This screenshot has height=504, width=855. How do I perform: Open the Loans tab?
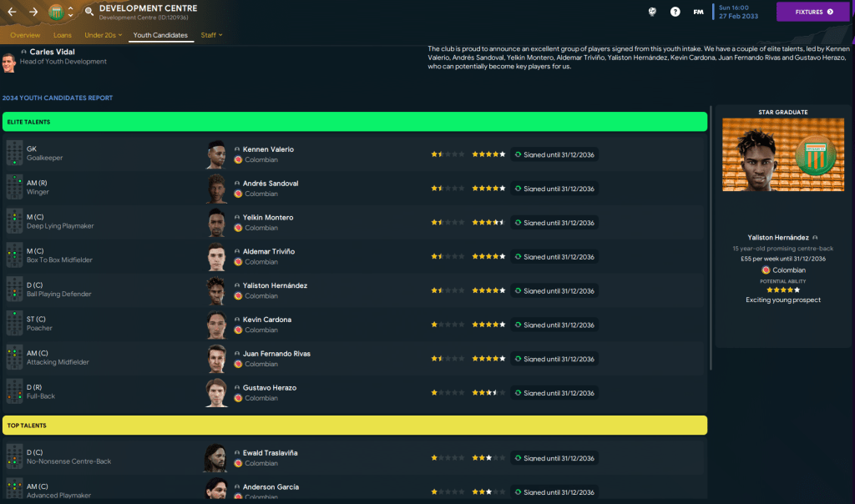pos(62,35)
